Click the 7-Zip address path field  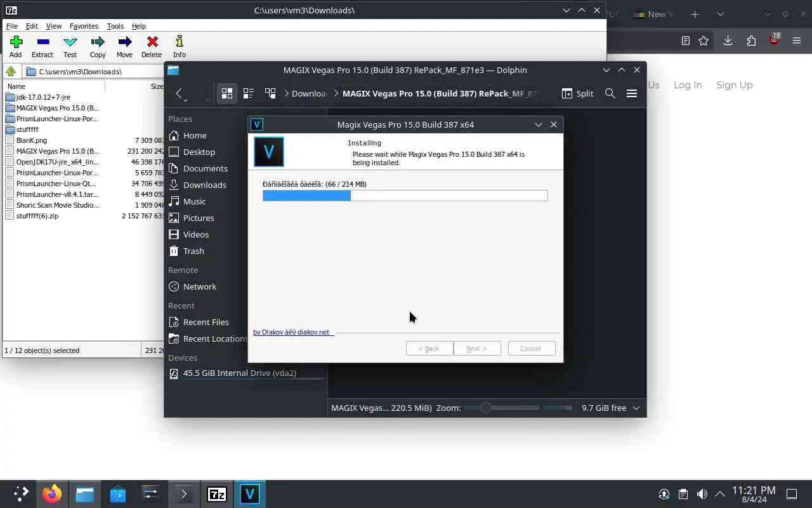coord(94,71)
